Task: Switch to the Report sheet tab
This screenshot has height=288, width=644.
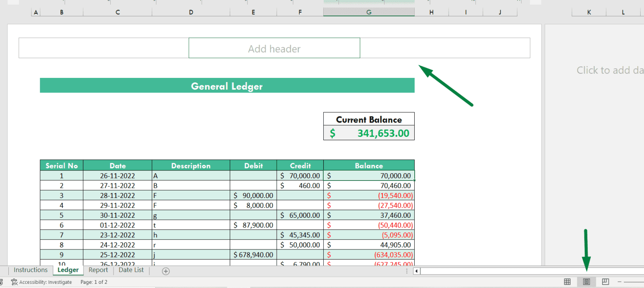Action: (98, 270)
